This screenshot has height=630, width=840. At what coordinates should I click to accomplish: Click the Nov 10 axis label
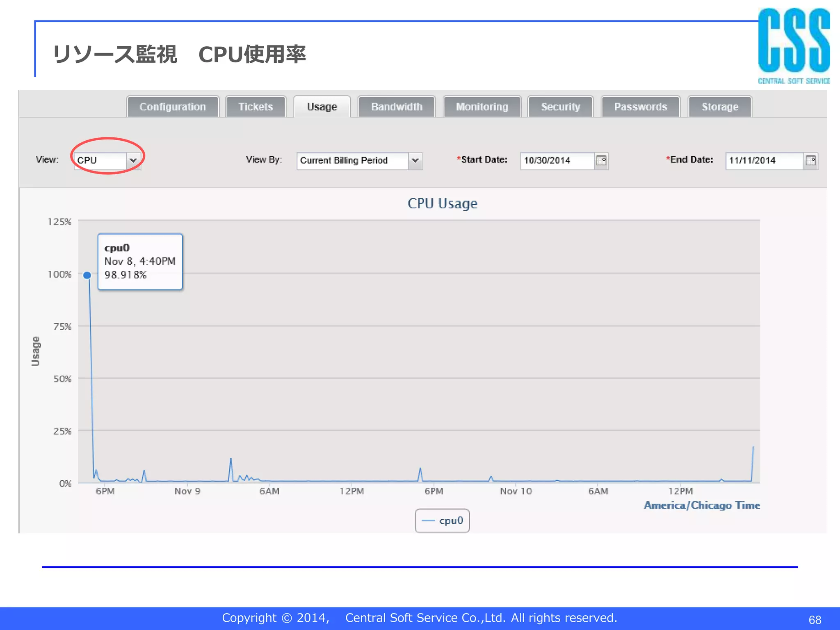[x=516, y=491]
